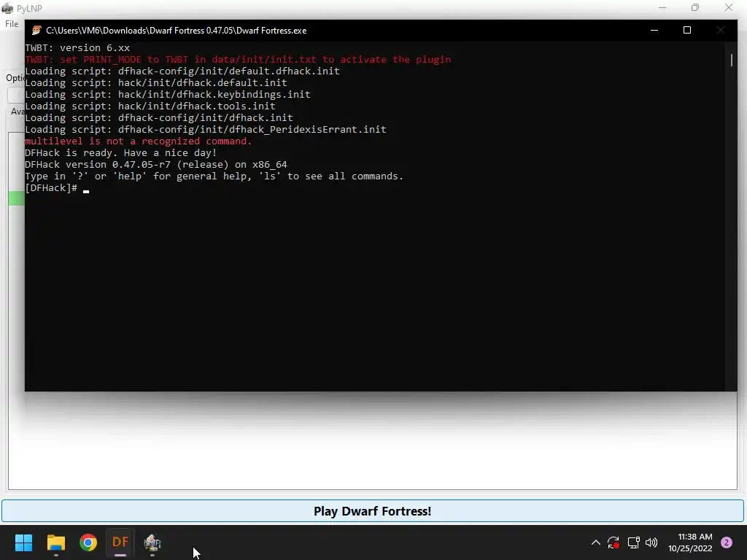Open the clock and date panel
747x560 pixels.
[x=690, y=542]
